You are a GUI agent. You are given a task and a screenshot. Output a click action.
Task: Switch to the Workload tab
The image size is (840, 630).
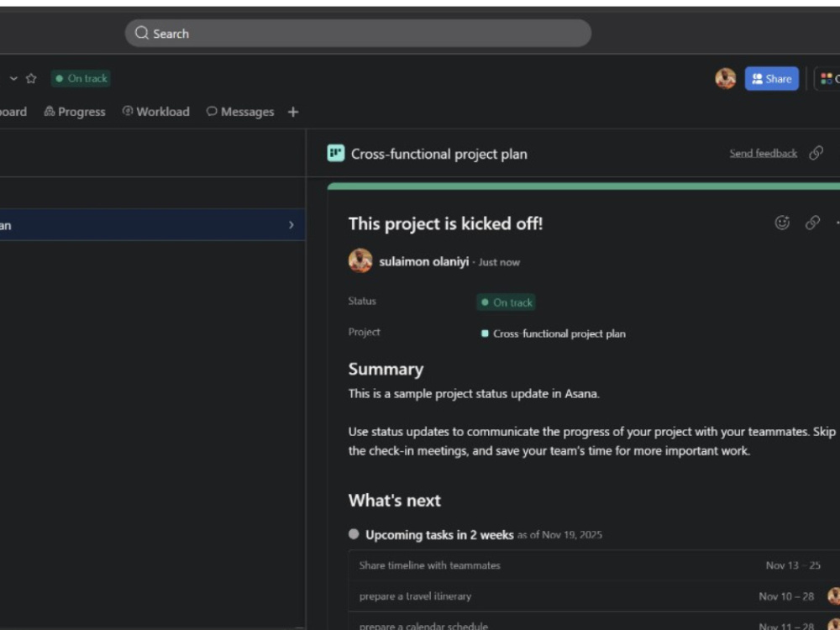coord(156,112)
